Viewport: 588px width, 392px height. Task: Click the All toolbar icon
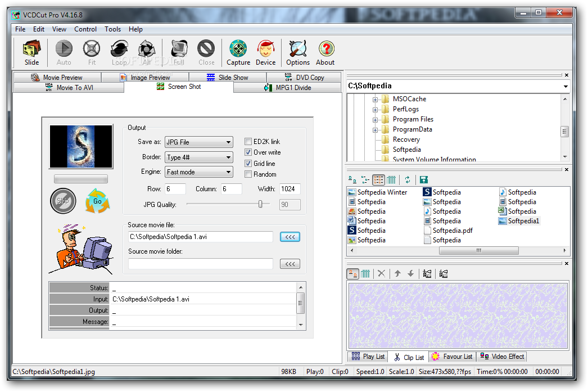pyautogui.click(x=147, y=52)
